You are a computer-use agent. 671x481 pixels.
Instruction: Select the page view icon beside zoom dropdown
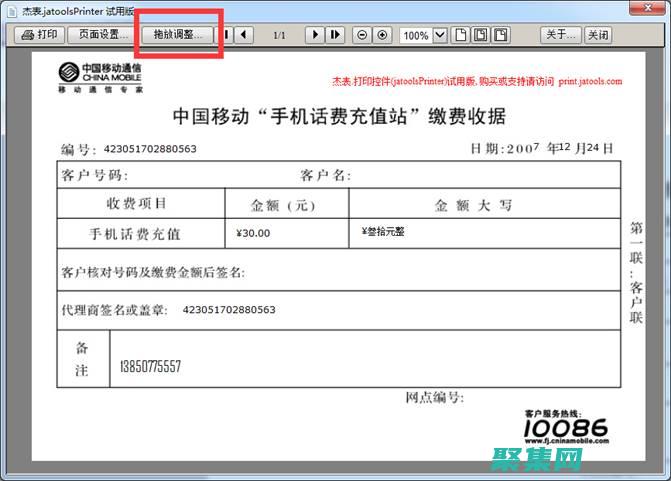click(461, 35)
